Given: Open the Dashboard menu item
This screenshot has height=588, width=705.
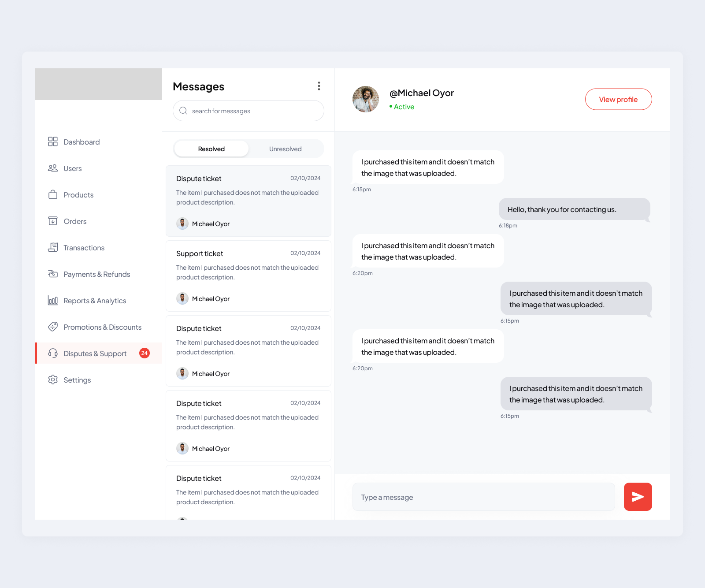Looking at the screenshot, I should point(99,142).
